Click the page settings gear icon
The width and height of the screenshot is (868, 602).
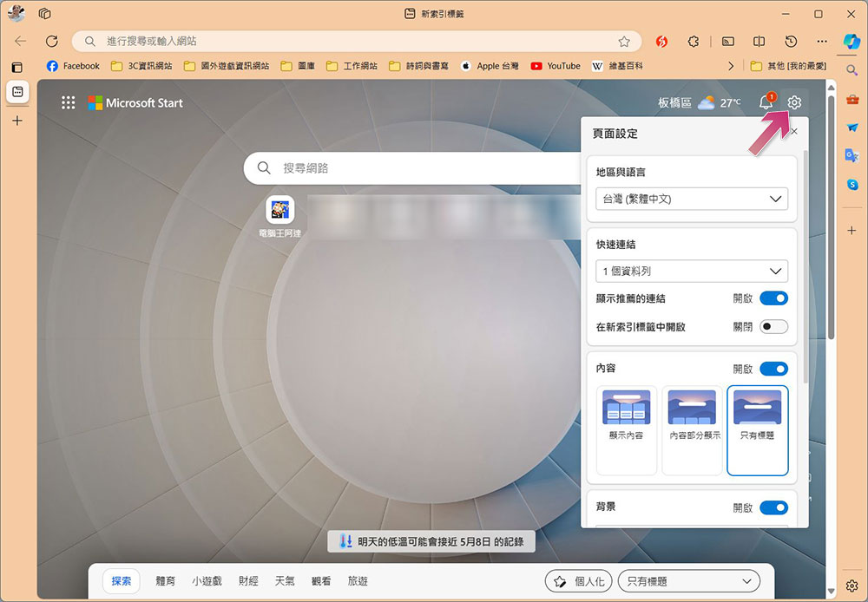(x=794, y=102)
